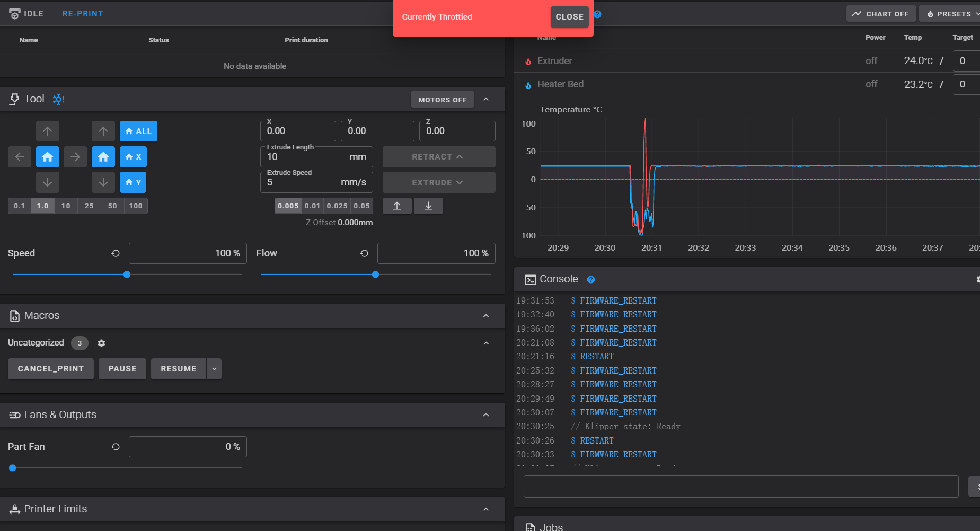Select 0.1 move distance
The image size is (980, 531).
[20, 206]
